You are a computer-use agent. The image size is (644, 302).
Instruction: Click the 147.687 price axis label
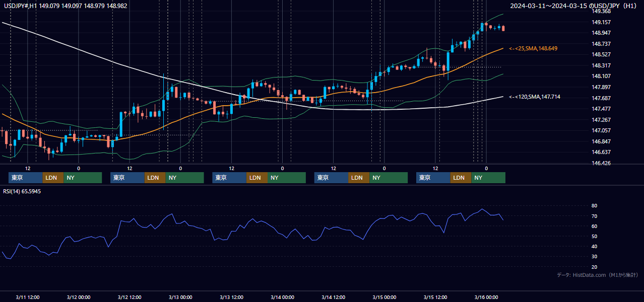pyautogui.click(x=601, y=98)
